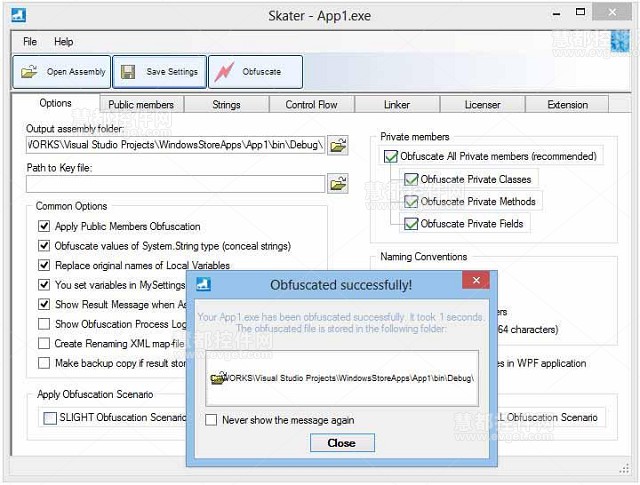Switch to the Extension tab
This screenshot has height=485, width=640.
(567, 105)
